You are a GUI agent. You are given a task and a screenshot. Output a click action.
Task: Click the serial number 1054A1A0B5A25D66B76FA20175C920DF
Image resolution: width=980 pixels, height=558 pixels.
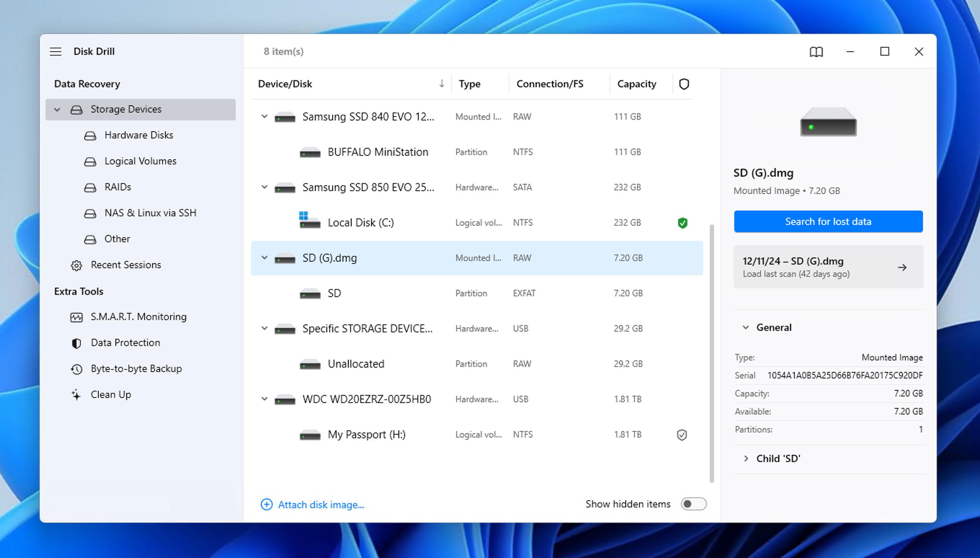845,376
